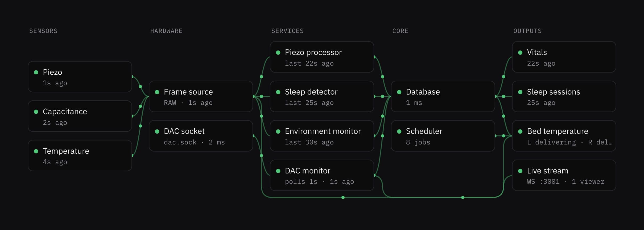Select "2s ago" under Capacitance
Viewport: 644px width, 230px height.
pyautogui.click(x=55, y=123)
